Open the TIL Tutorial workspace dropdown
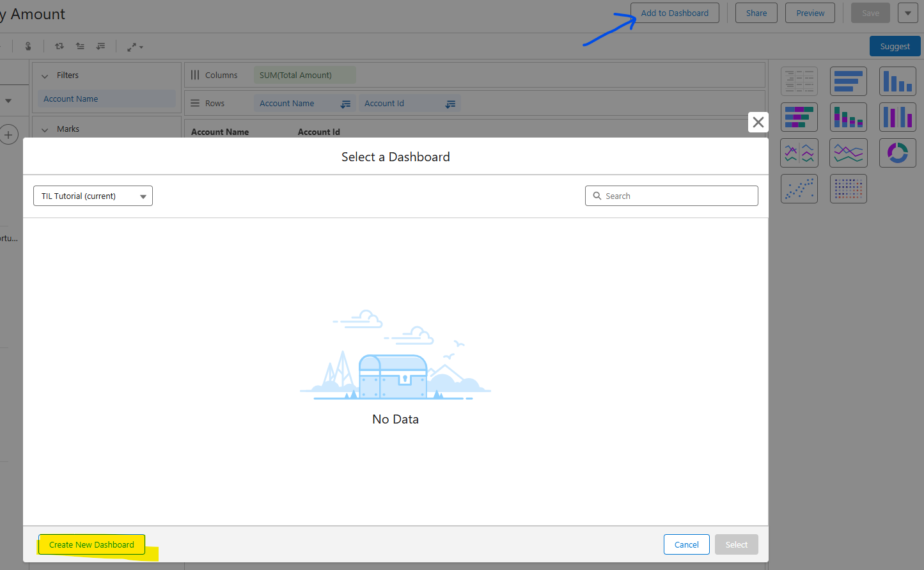The height and width of the screenshot is (570, 924). [x=93, y=196]
